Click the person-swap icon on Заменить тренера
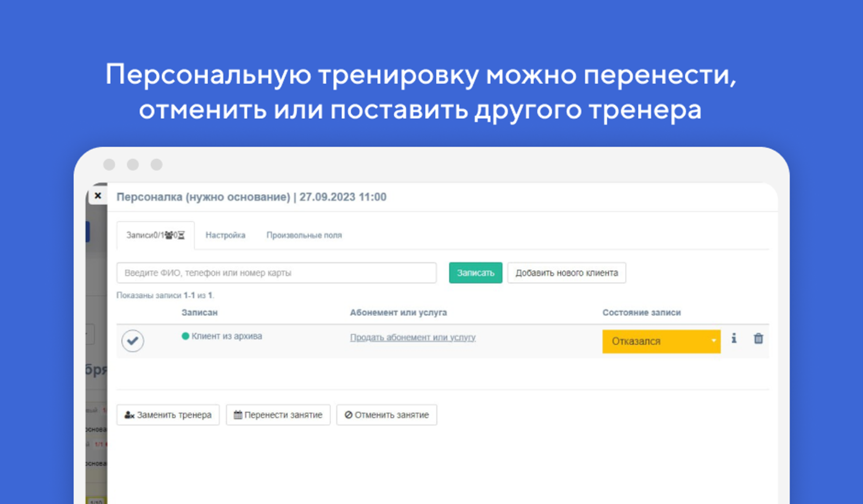Image resolution: width=863 pixels, height=504 pixels. pos(129,415)
